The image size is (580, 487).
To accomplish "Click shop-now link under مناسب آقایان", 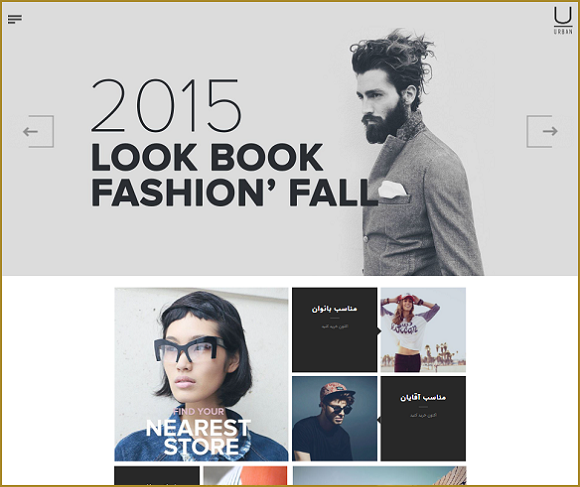I will [423, 415].
